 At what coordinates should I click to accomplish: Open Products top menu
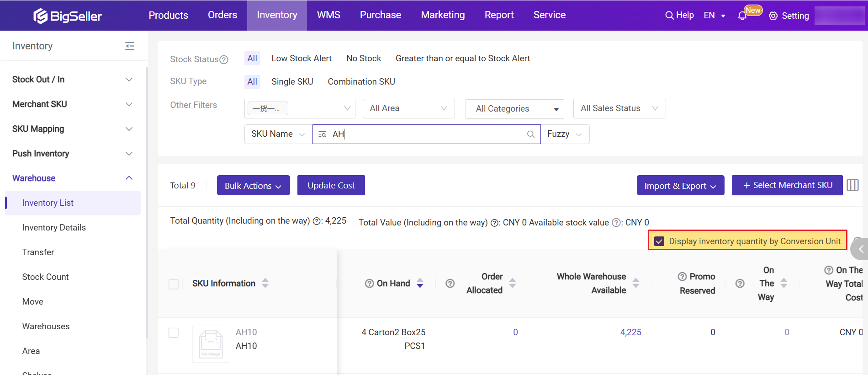point(169,15)
